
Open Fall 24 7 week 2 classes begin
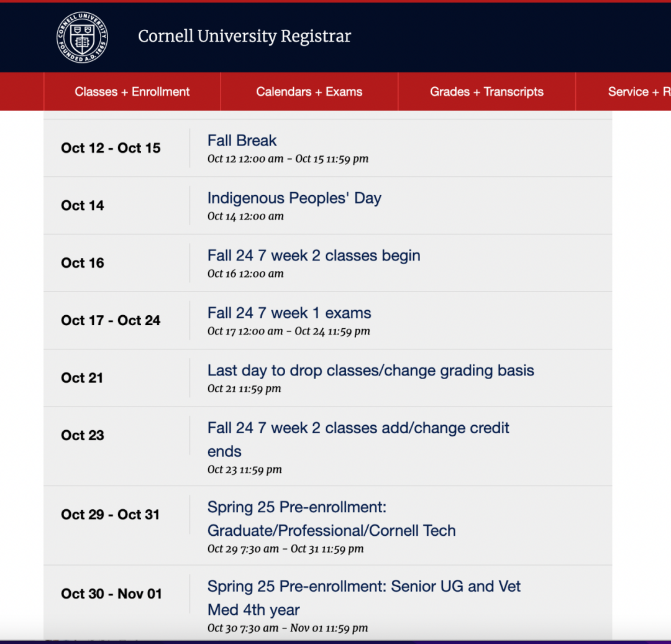coord(314,255)
